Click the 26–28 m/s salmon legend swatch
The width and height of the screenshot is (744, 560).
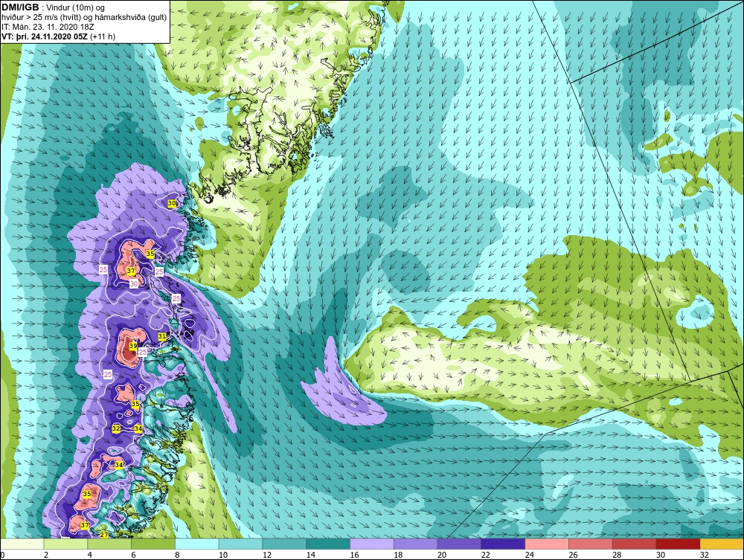591,544
